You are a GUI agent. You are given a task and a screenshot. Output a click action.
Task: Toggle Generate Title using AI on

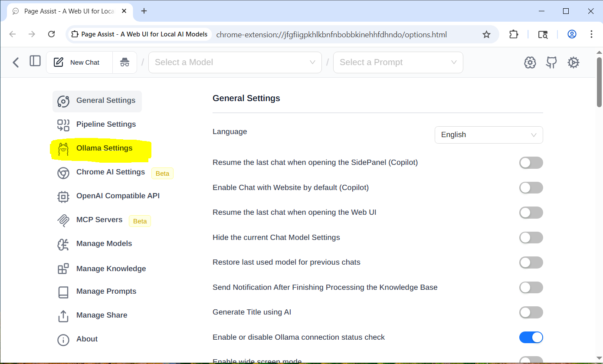(531, 312)
